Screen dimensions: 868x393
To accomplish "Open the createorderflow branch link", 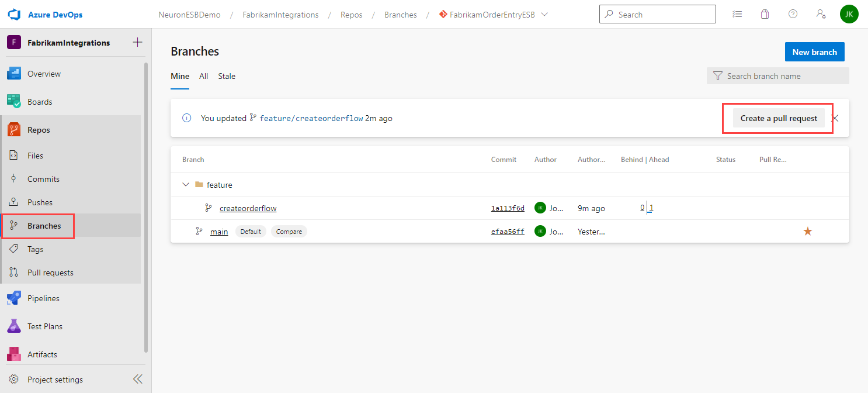I will (248, 208).
